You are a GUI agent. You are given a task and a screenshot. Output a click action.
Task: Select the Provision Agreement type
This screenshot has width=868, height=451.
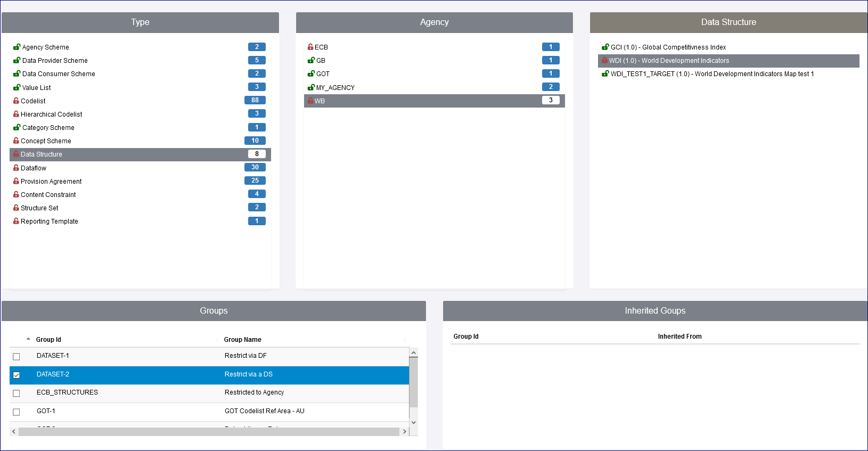pos(51,182)
